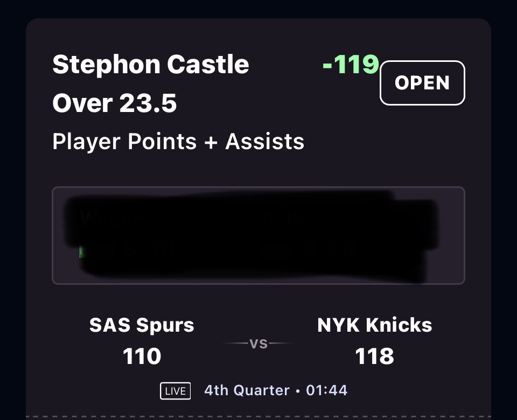Tap the green -119 odds value
Viewport: 517px width, 420px height.
pos(351,65)
